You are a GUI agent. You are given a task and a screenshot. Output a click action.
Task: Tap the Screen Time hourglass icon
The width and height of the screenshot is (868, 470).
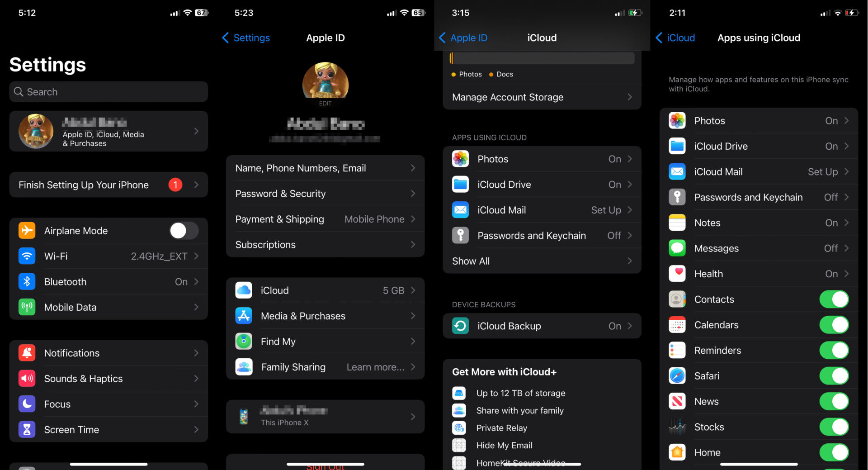(x=27, y=429)
